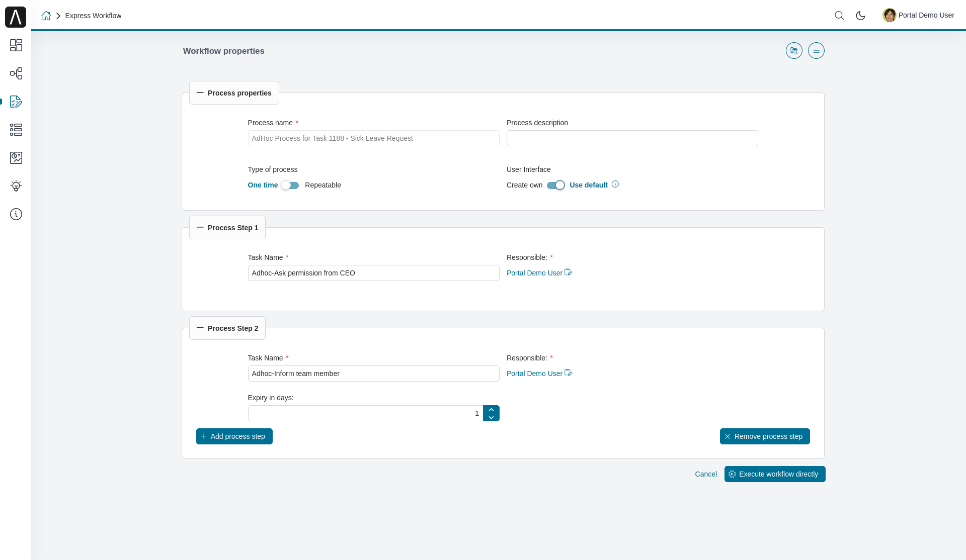Click the home breadcrumb icon
The width and height of the screenshot is (966, 560).
coord(46,16)
